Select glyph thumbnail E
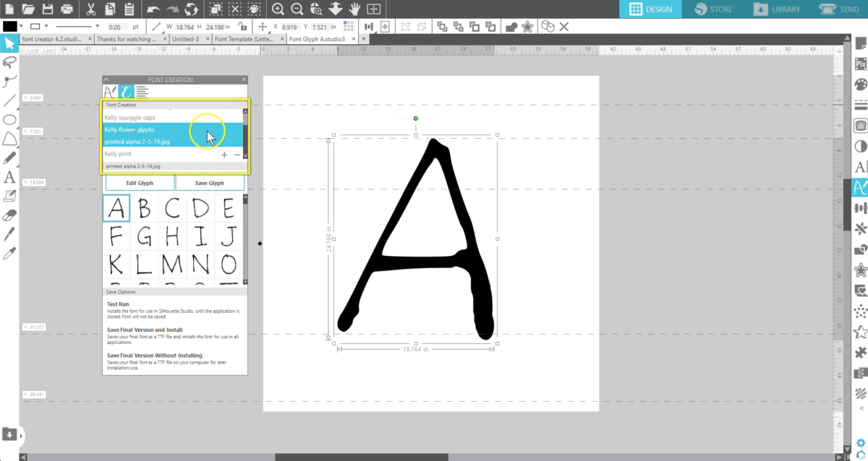The height and width of the screenshot is (461, 868). [x=229, y=210]
